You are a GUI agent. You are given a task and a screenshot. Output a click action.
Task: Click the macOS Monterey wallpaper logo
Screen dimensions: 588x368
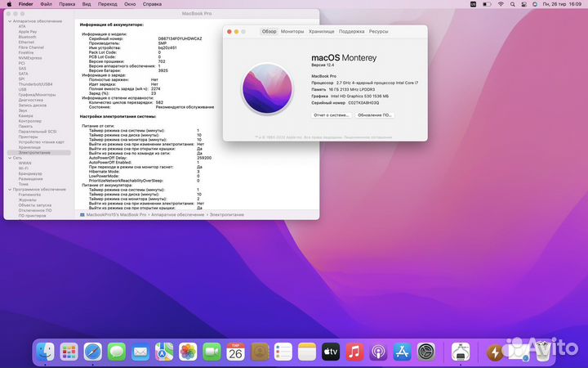(x=267, y=88)
